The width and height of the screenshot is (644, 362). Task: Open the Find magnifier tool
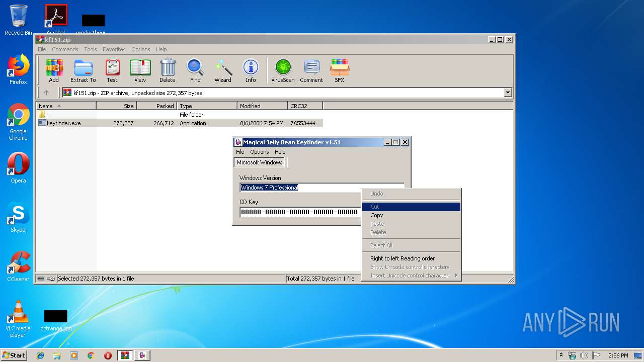coord(195,70)
